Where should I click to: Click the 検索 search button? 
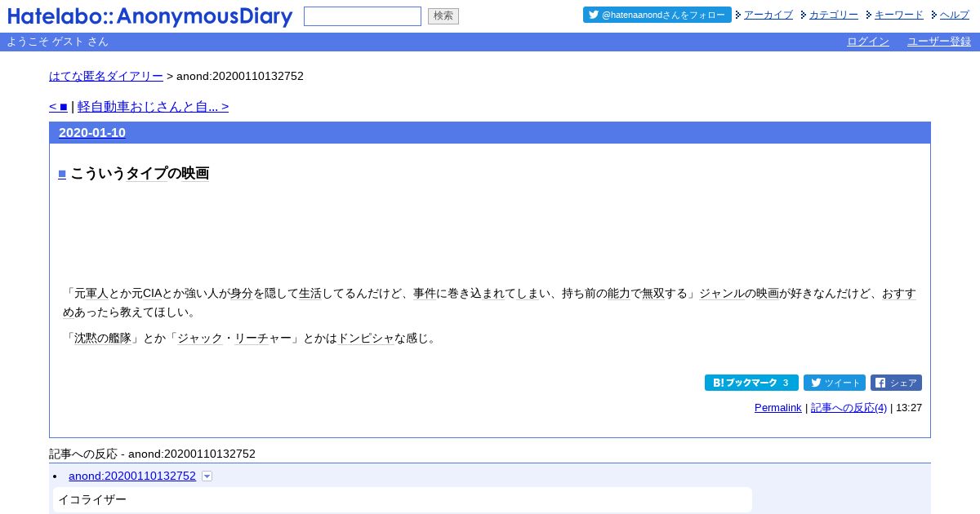point(443,16)
